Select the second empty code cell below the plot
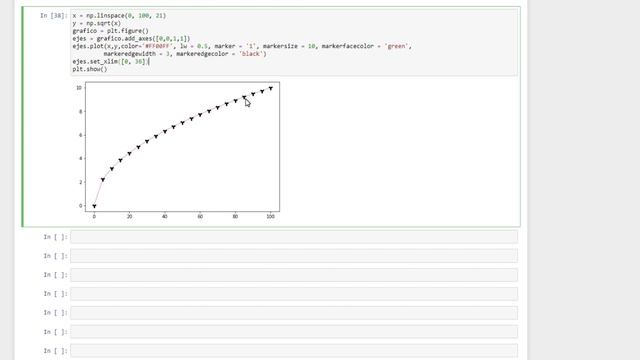The height and width of the screenshot is (360, 640). [294, 256]
